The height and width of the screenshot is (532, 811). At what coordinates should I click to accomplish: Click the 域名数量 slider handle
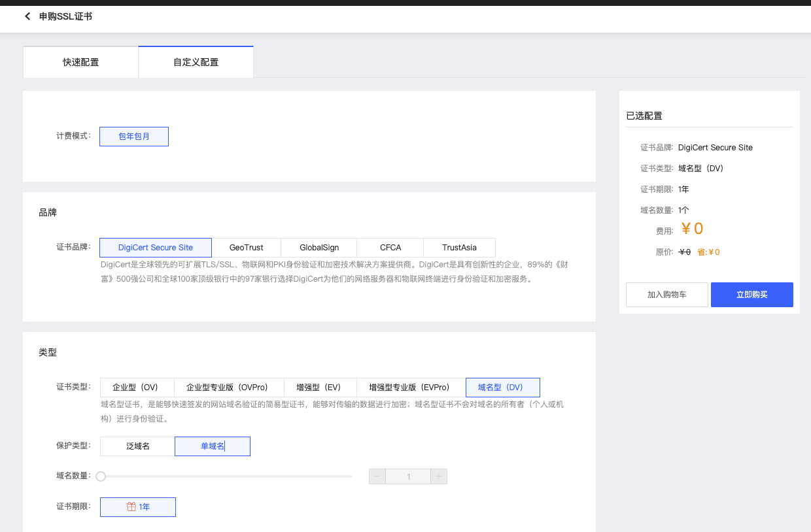[101, 476]
